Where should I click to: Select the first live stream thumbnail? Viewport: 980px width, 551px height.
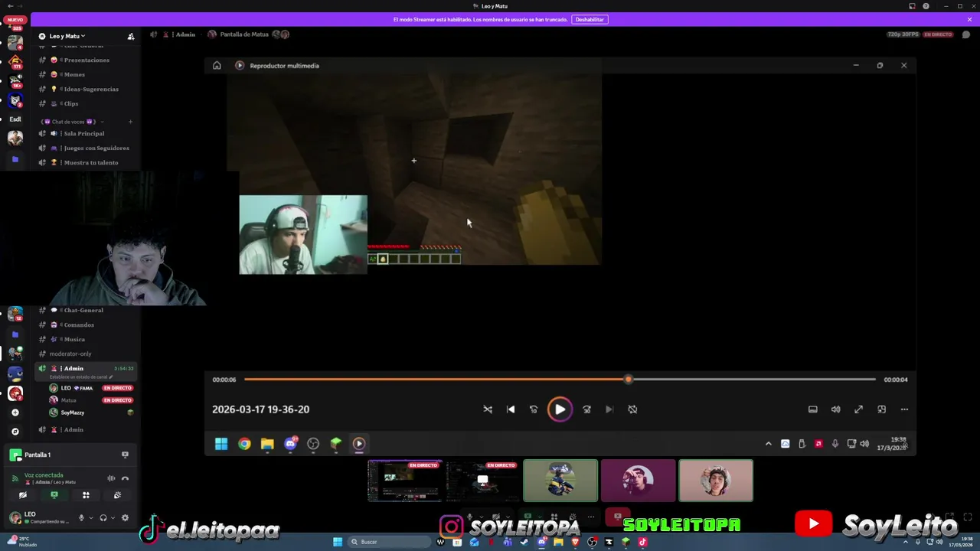pos(405,481)
